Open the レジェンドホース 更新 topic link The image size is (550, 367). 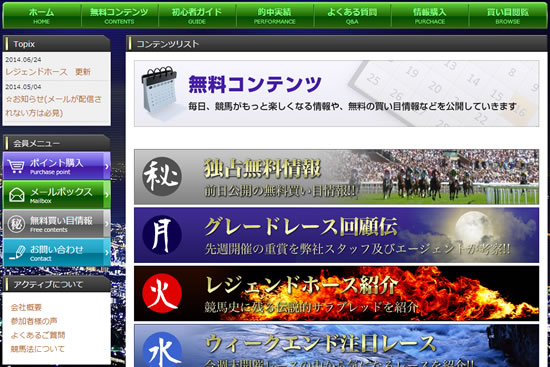tap(48, 72)
